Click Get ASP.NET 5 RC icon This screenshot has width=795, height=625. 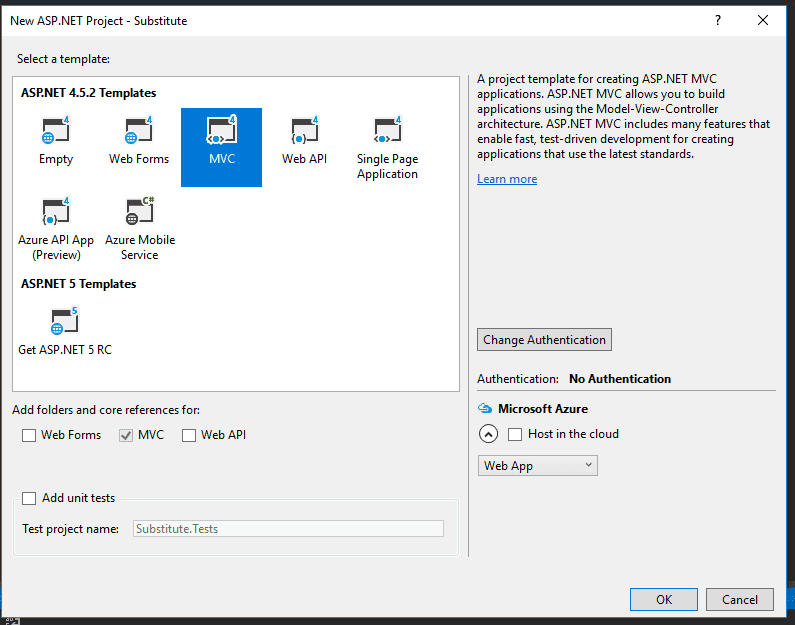[x=64, y=321]
